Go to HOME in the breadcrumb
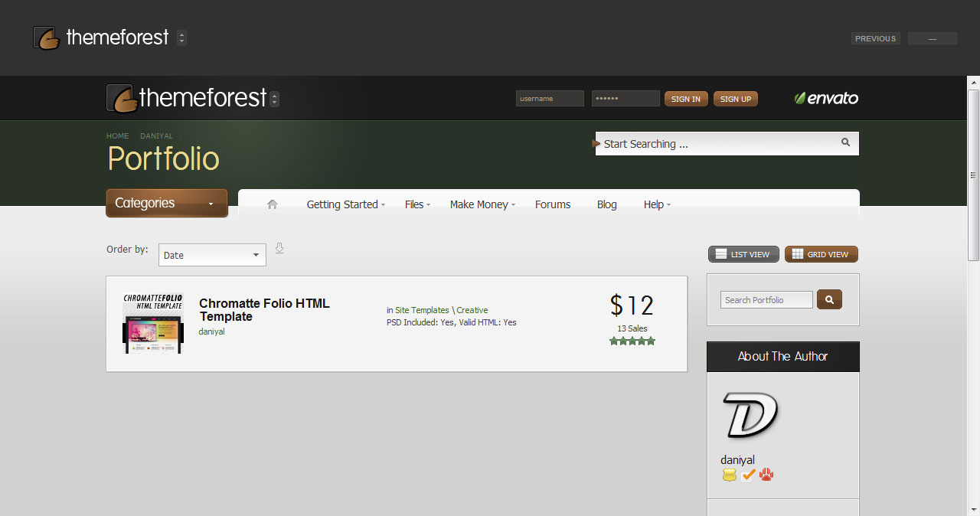This screenshot has width=980, height=516. click(117, 136)
